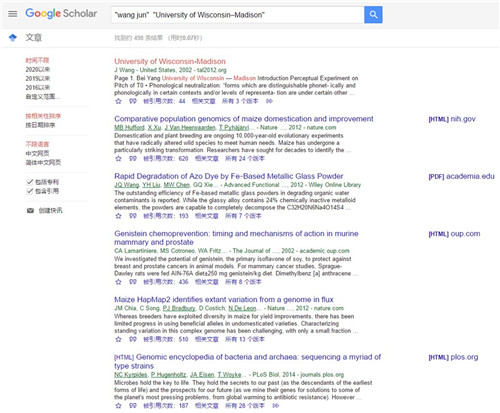
Task: Show all 3 versions of first result
Action: (x=240, y=101)
